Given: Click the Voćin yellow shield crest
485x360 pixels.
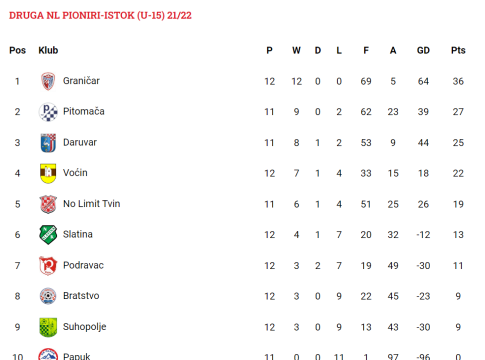Looking at the screenshot, I should (x=48, y=173).
